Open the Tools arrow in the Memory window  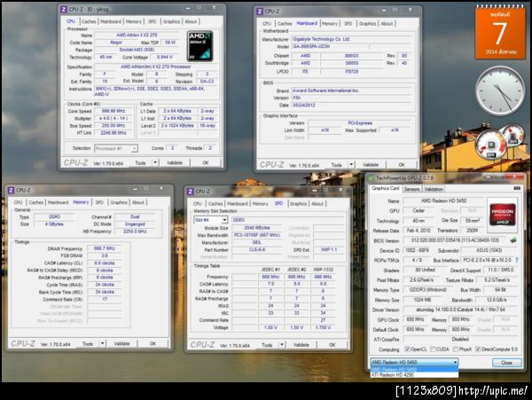click(x=103, y=344)
